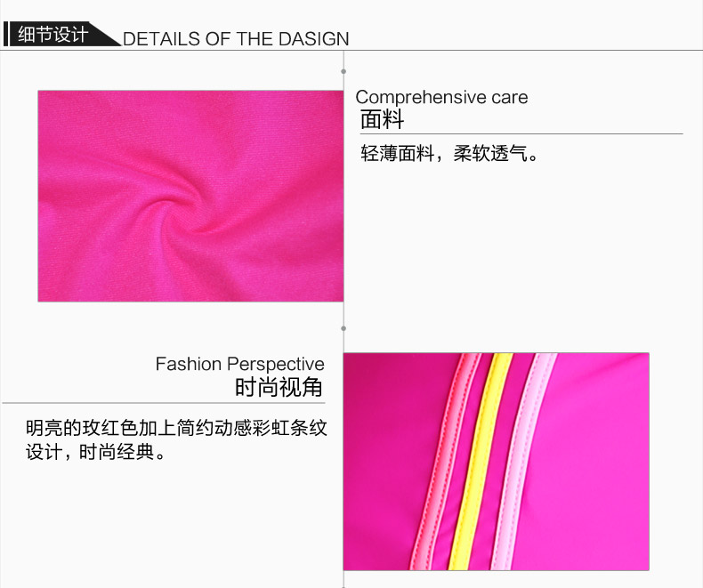Click the Fashion Perspective heading

[x=240, y=364]
